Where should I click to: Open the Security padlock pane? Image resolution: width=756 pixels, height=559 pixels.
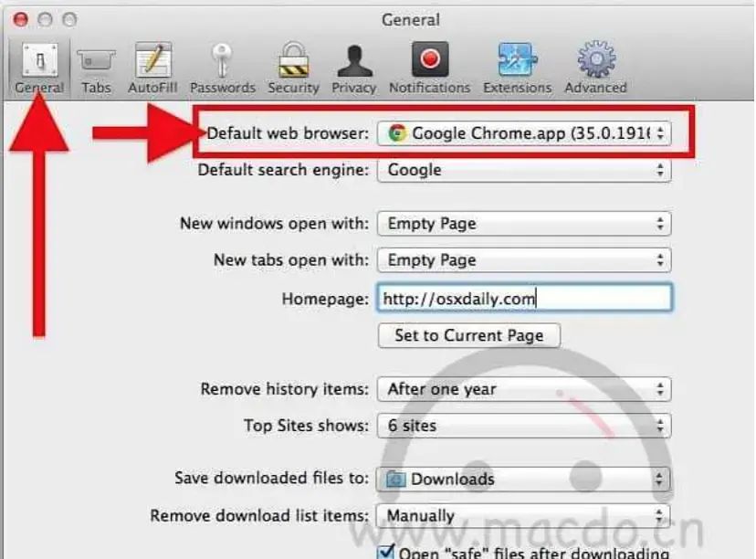click(x=294, y=68)
